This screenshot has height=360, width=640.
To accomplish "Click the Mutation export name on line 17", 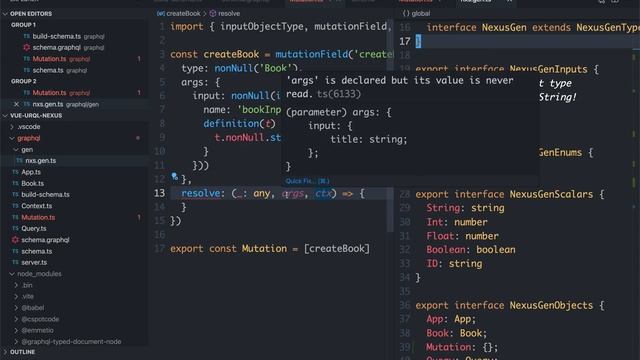I will (264, 249).
